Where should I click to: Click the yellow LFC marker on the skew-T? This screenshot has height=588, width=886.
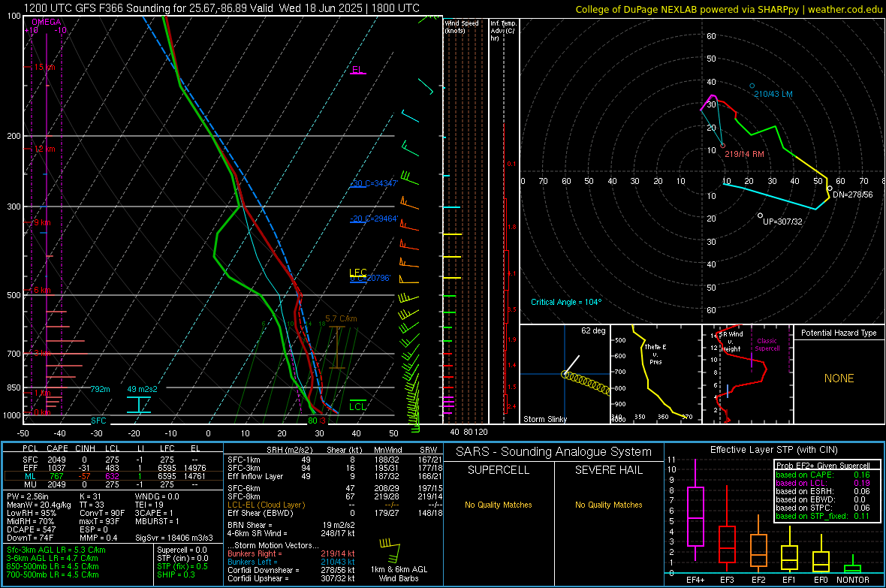[357, 273]
